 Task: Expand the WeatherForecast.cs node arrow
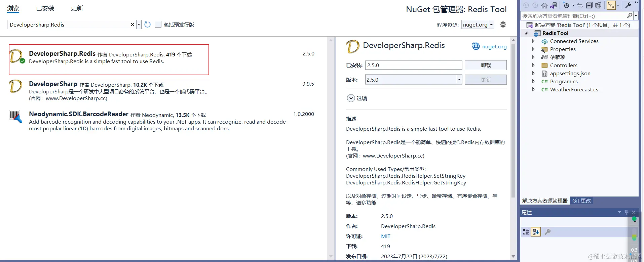[533, 90]
